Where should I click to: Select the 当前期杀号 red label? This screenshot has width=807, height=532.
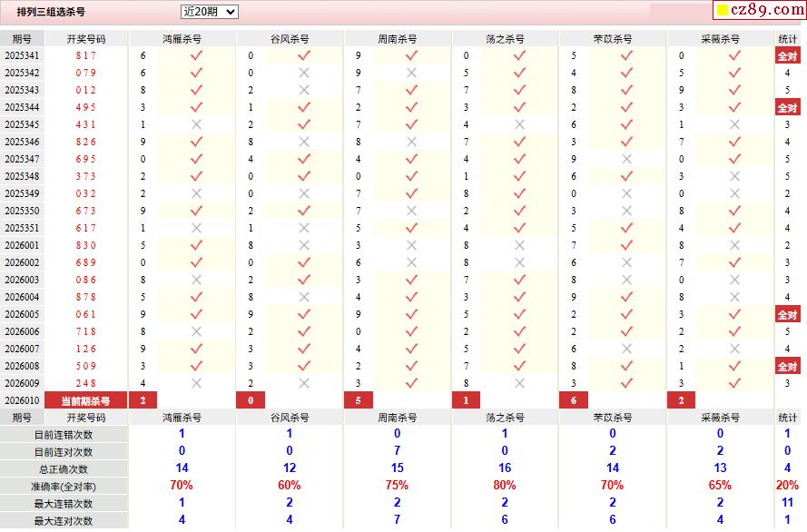(86, 400)
